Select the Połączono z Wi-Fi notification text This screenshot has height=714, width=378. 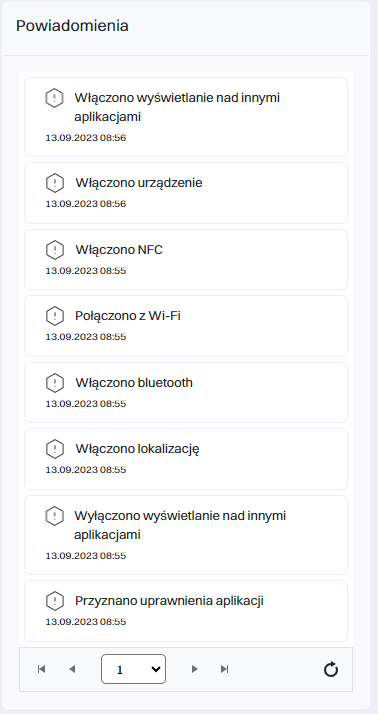(x=128, y=316)
